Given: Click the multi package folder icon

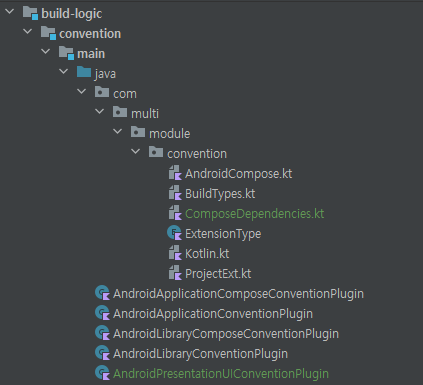Looking at the screenshot, I should [x=120, y=112].
